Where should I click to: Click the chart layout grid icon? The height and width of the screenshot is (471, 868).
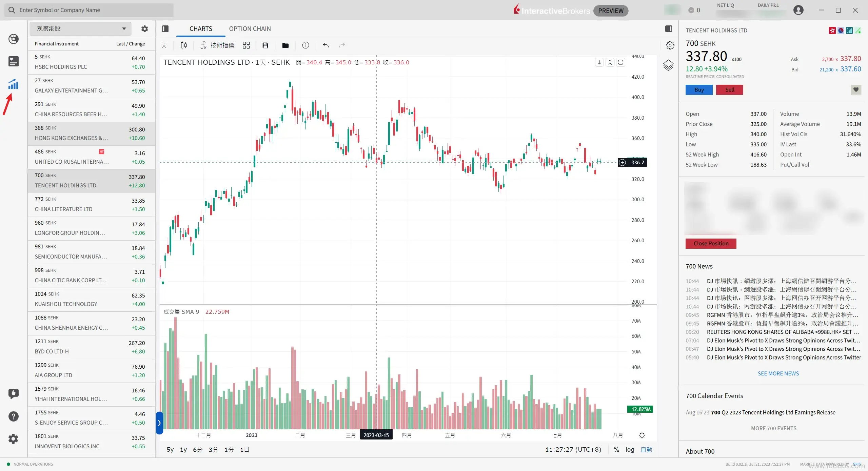(x=246, y=45)
